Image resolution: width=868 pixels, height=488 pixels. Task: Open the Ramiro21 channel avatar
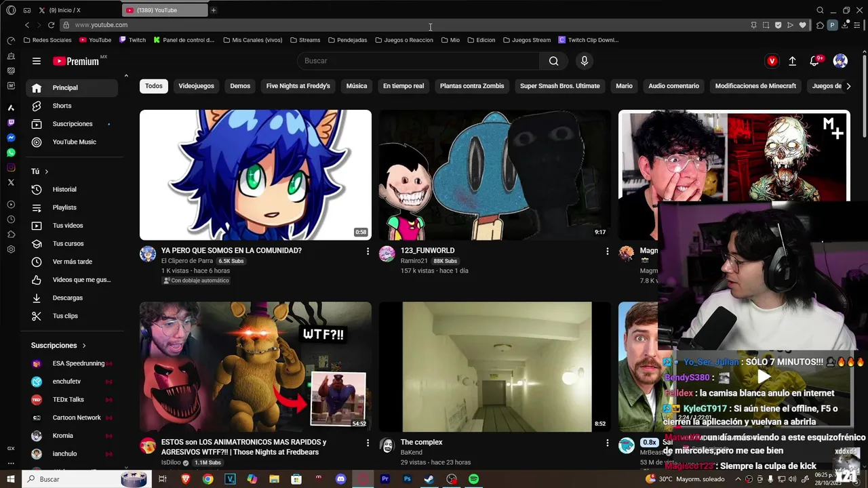click(x=387, y=253)
